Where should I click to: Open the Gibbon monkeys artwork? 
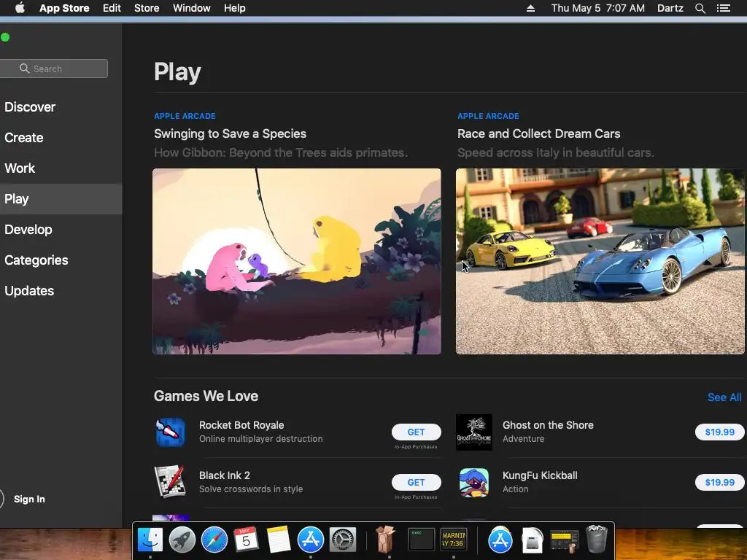click(x=297, y=262)
